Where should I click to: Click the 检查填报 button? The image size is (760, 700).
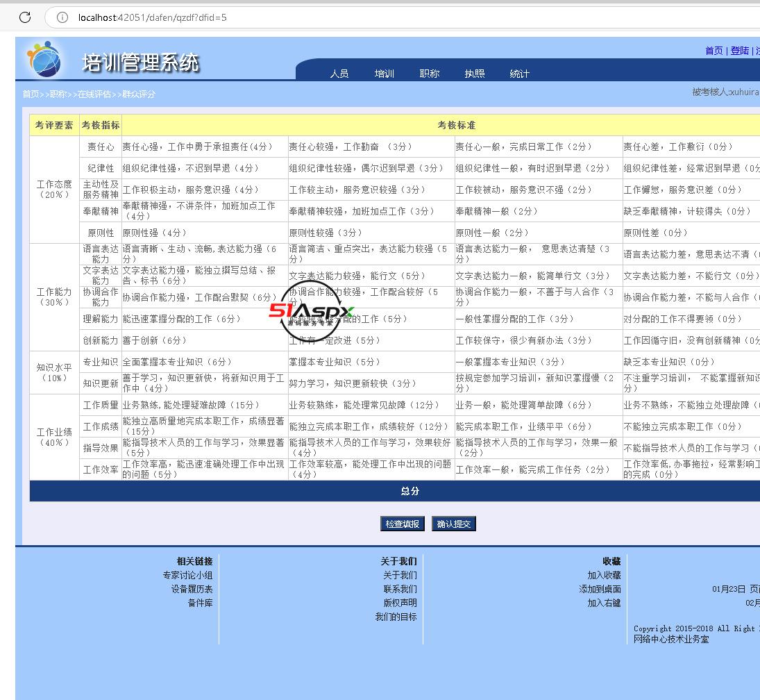[x=403, y=524]
